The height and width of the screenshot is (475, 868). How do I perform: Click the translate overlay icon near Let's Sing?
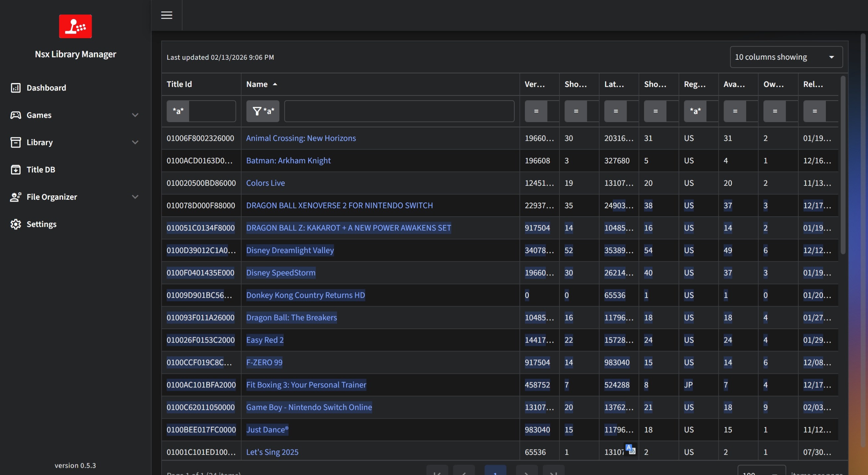(630, 449)
